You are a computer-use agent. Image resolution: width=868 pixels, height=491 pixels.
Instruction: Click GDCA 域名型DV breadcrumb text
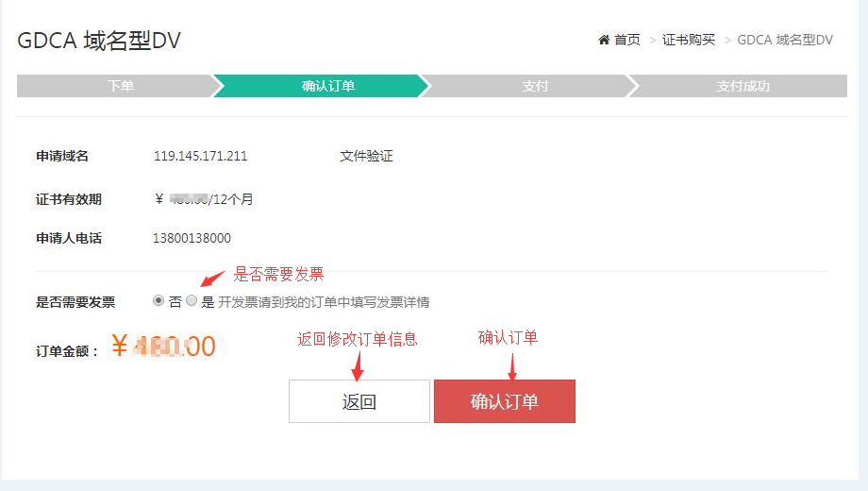click(x=785, y=40)
